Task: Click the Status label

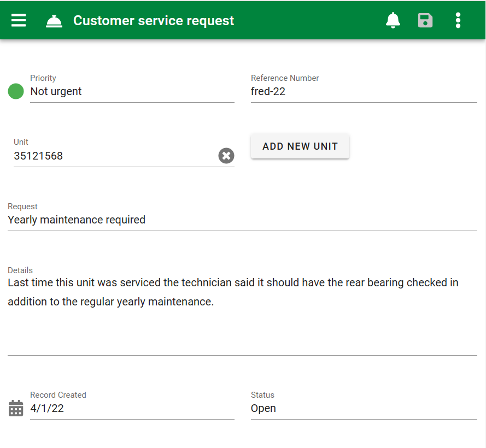Action: (262, 394)
